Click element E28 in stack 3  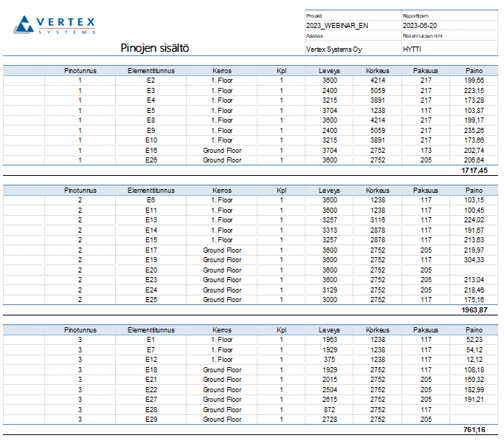151,409
